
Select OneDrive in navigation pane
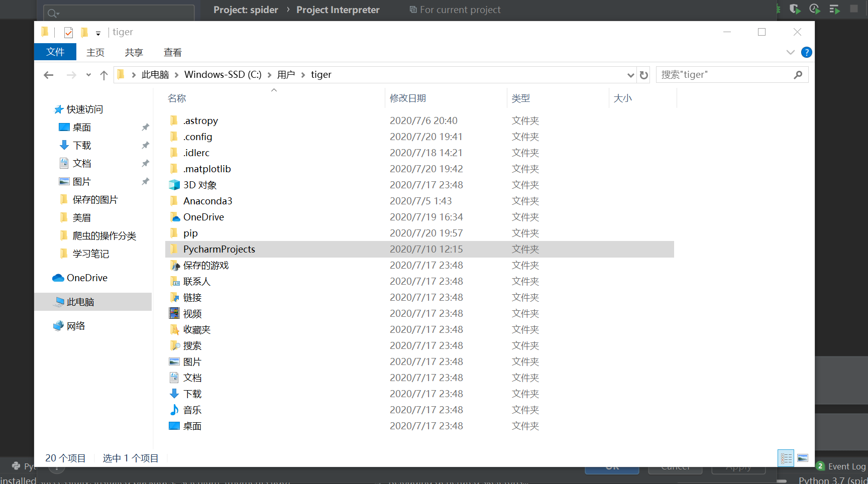[x=87, y=278]
